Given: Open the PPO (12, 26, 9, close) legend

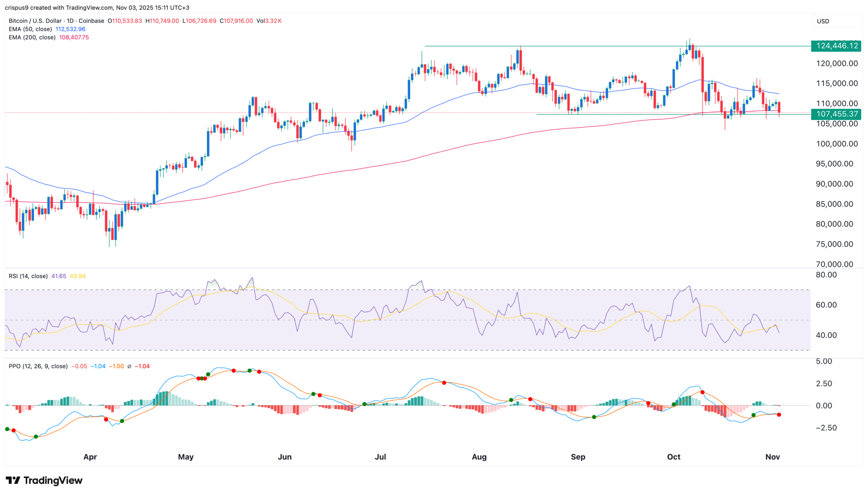Looking at the screenshot, I should click(38, 367).
